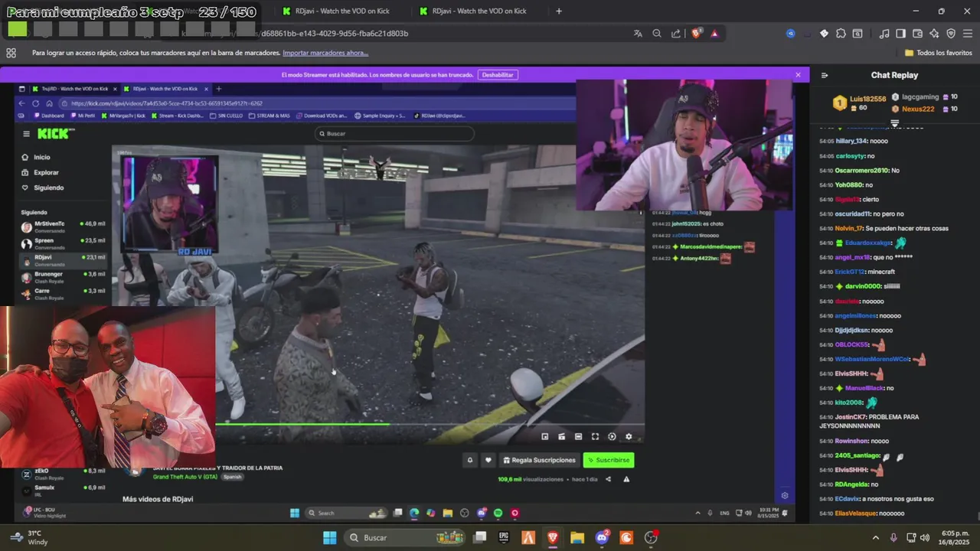This screenshot has width=980, height=551.
Task: Open Discord from the Windows taskbar
Action: pyautogui.click(x=602, y=537)
